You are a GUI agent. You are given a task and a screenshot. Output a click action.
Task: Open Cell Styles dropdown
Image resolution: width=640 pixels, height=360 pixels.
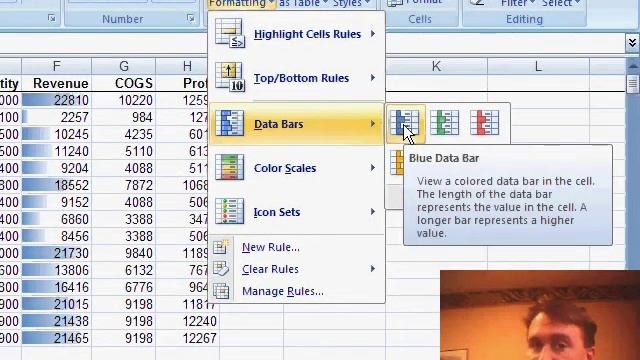click(351, 4)
